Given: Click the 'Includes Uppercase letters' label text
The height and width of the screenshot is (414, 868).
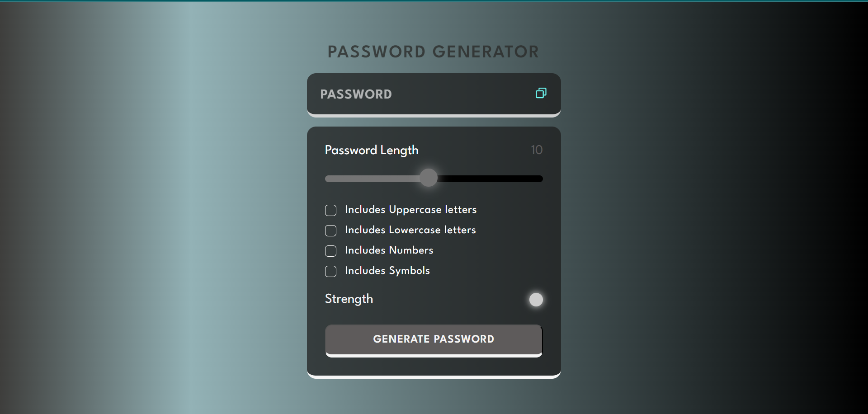Looking at the screenshot, I should pyautogui.click(x=410, y=210).
